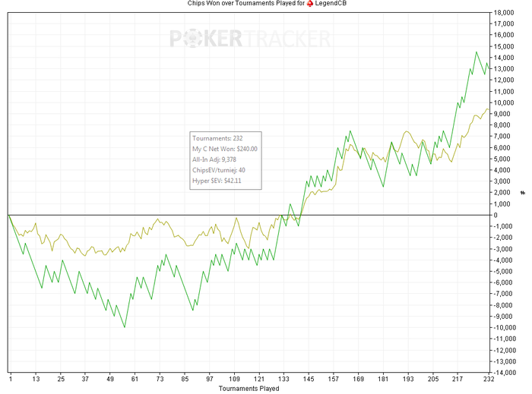Click x-axis tick label 232
The image size is (532, 394).
coord(489,379)
